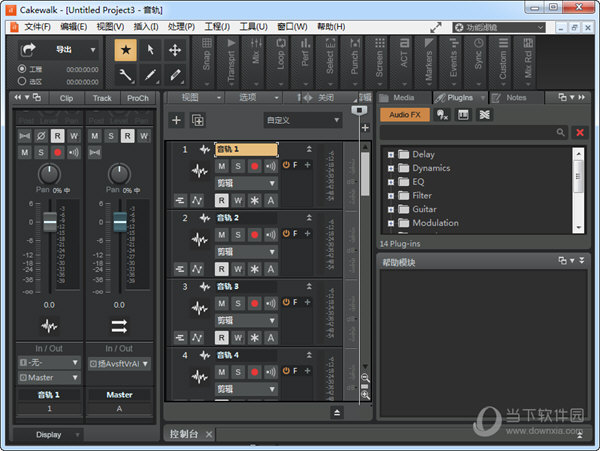Zoom in the track view vertically
600x451 pixels.
365,395
